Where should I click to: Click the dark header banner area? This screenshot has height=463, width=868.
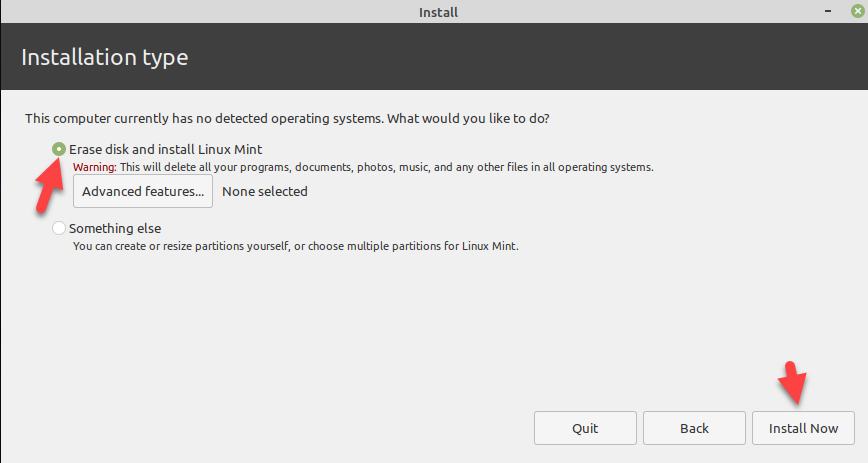[x=500, y=58]
